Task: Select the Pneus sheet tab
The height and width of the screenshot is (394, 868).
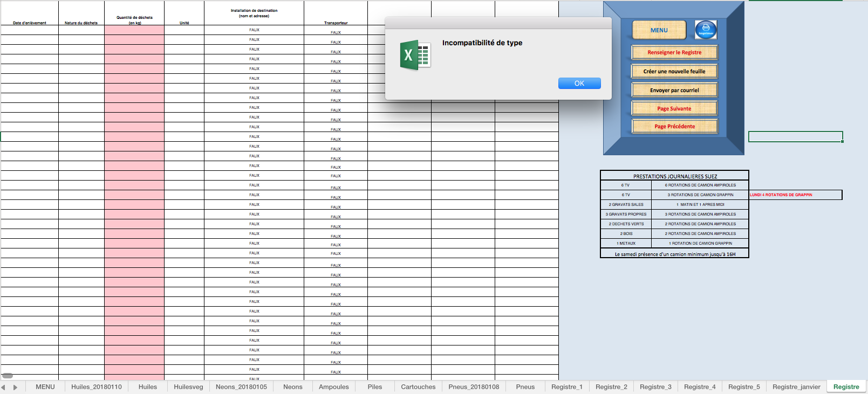Action: (525, 387)
